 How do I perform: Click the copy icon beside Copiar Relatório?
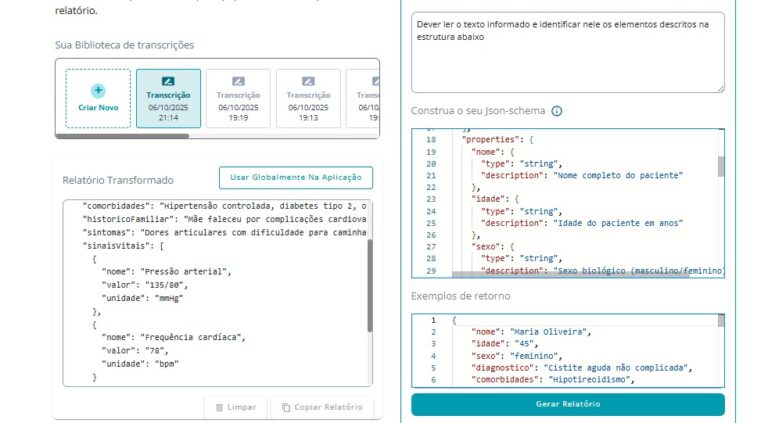point(287,408)
